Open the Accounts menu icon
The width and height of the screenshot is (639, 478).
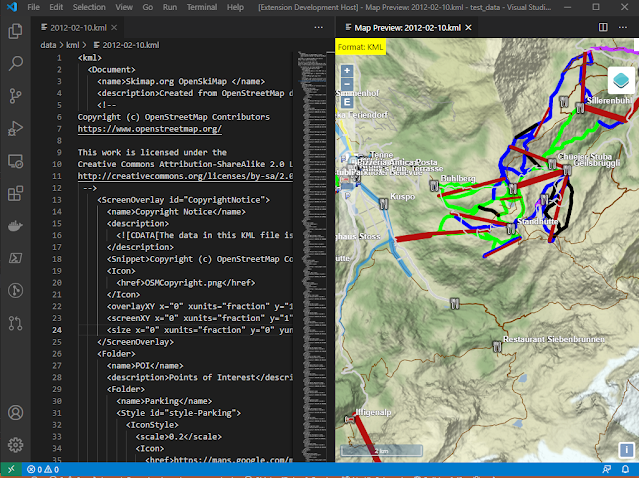pyautogui.click(x=15, y=412)
